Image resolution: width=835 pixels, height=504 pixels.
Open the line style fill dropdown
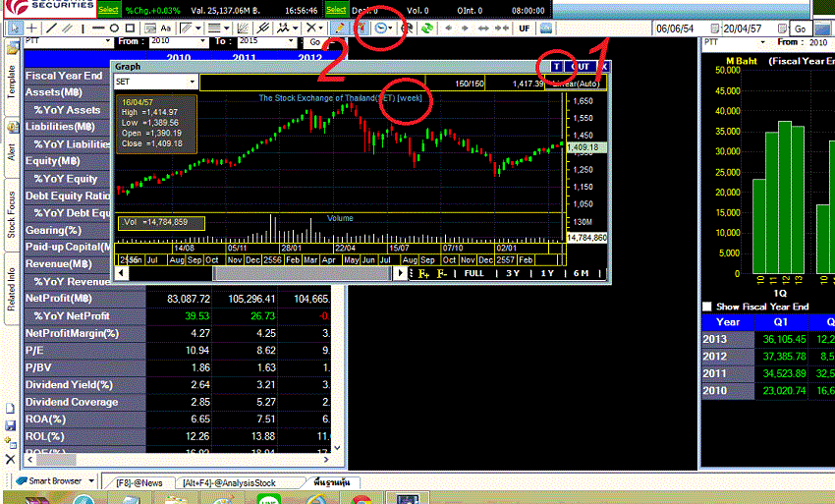tap(198, 28)
